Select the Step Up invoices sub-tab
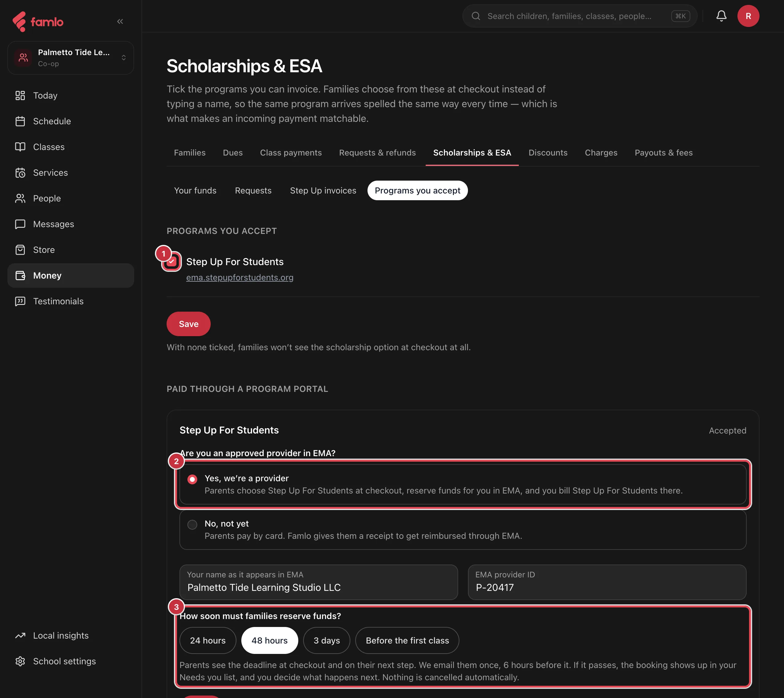Screen dimensions: 784x698 pos(322,191)
